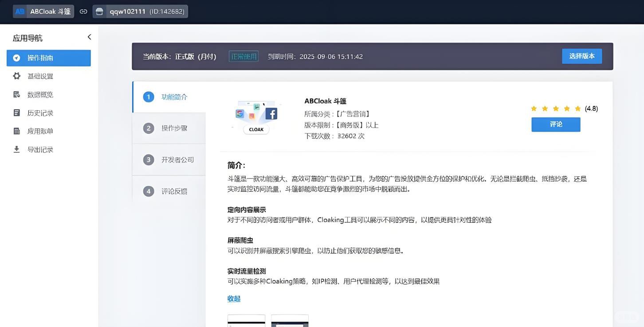
Task: Click the 所属分类【广告营销】 text
Action: 337,114
